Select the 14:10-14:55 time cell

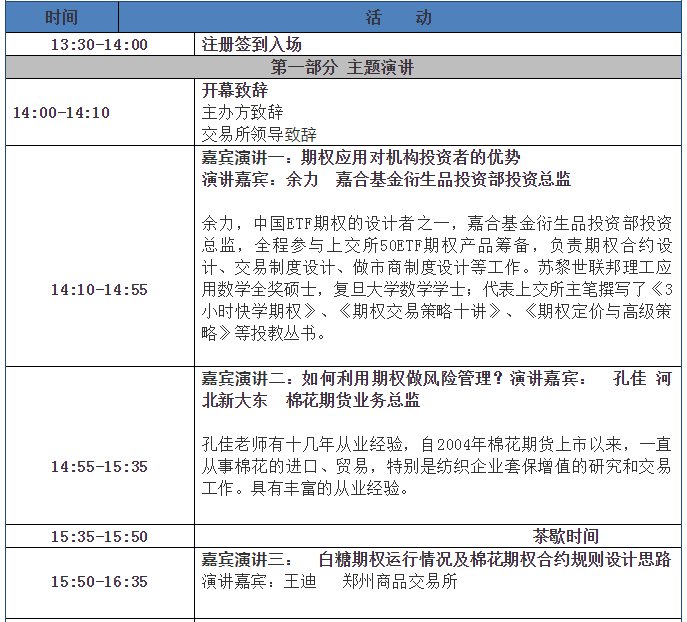(99, 290)
